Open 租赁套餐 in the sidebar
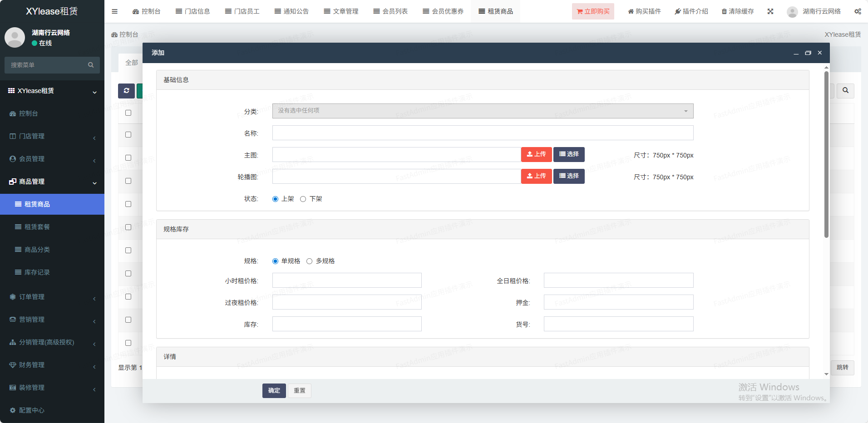The height and width of the screenshot is (423, 868). 37,227
